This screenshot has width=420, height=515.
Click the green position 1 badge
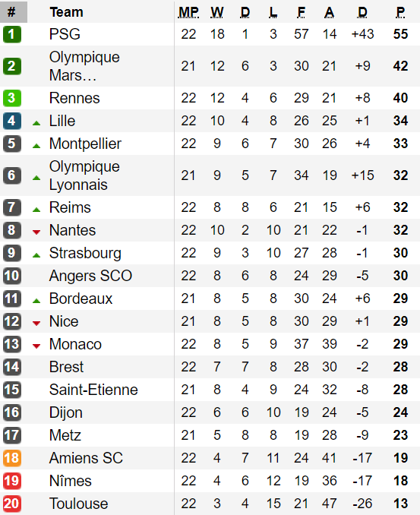coord(12,34)
